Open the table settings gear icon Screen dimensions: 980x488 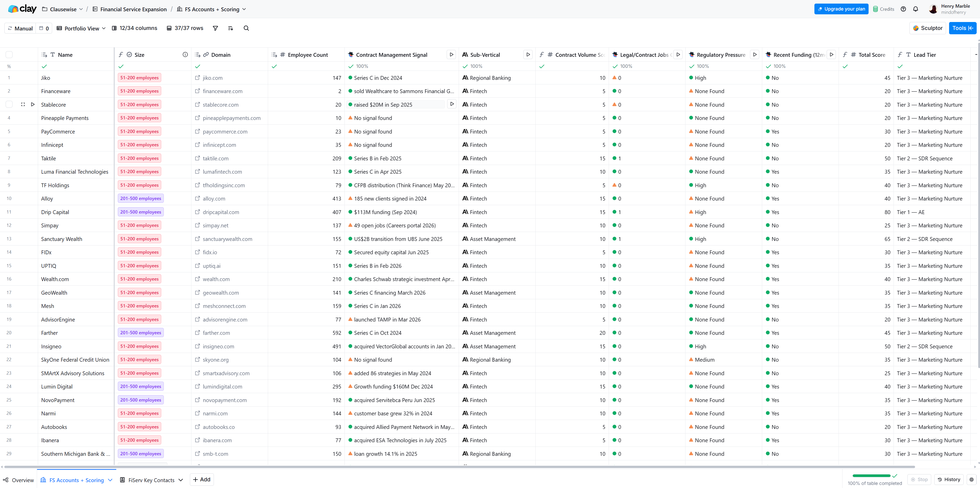click(x=972, y=480)
